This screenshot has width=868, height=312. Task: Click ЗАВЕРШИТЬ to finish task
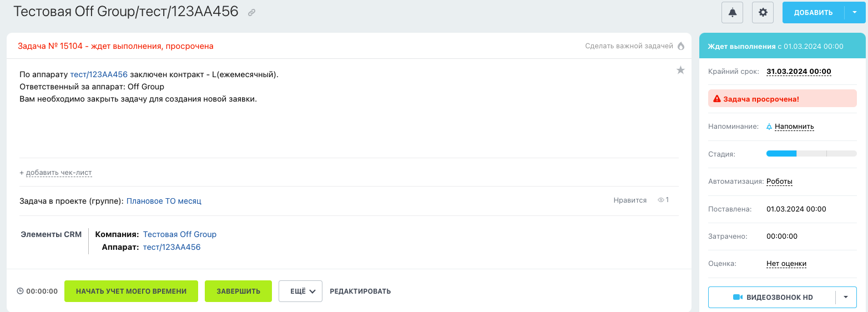(x=238, y=291)
